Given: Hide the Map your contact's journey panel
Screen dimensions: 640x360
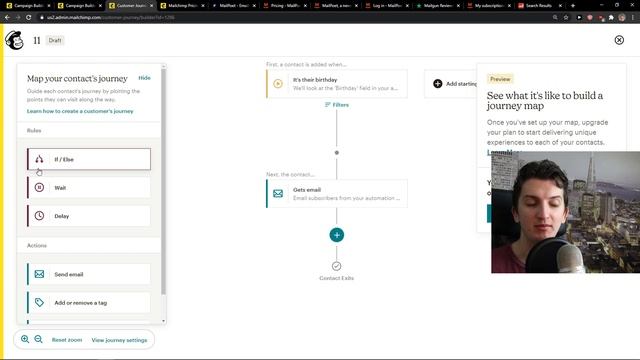Looking at the screenshot, I should click(x=144, y=78).
